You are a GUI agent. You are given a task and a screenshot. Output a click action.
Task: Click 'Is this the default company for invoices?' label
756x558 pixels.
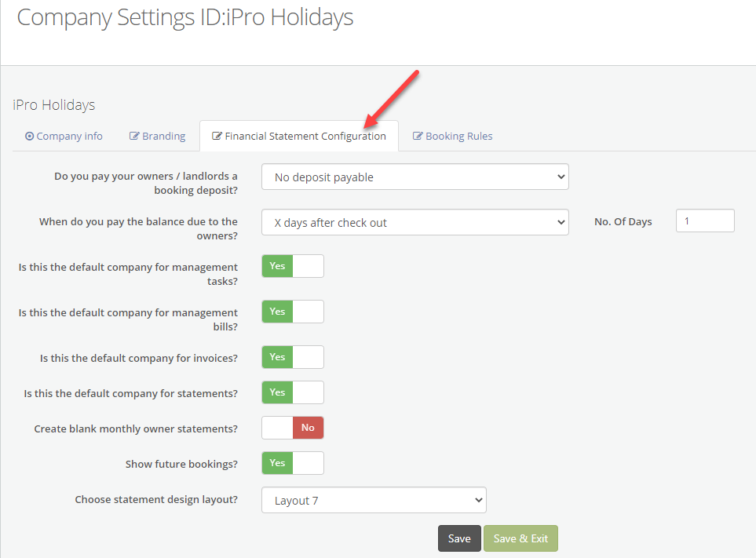(x=139, y=359)
